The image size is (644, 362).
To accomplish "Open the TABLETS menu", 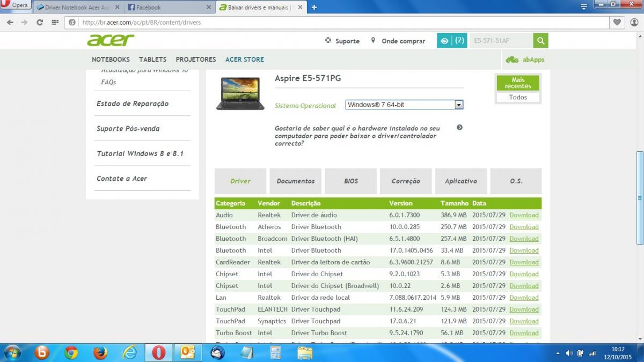I will point(152,60).
